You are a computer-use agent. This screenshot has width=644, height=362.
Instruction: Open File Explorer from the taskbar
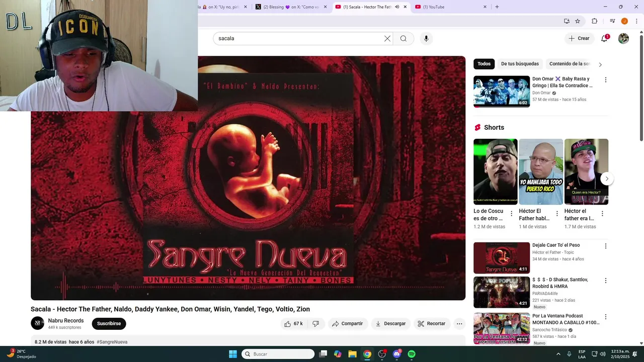(x=352, y=354)
